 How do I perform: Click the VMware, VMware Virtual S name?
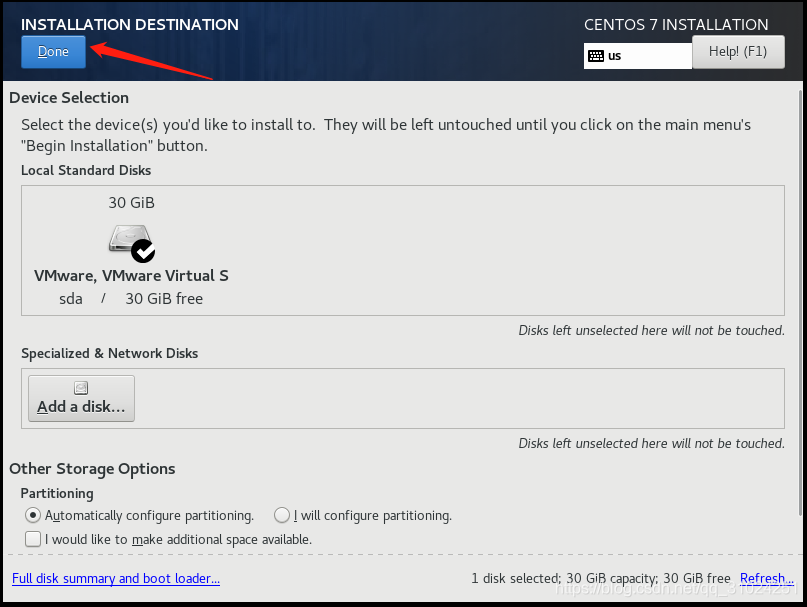point(131,276)
